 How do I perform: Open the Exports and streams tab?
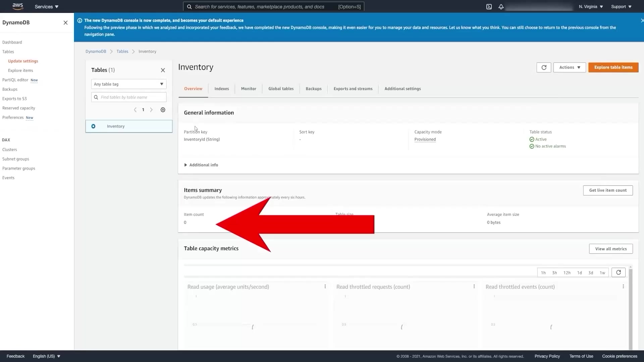tap(353, 89)
